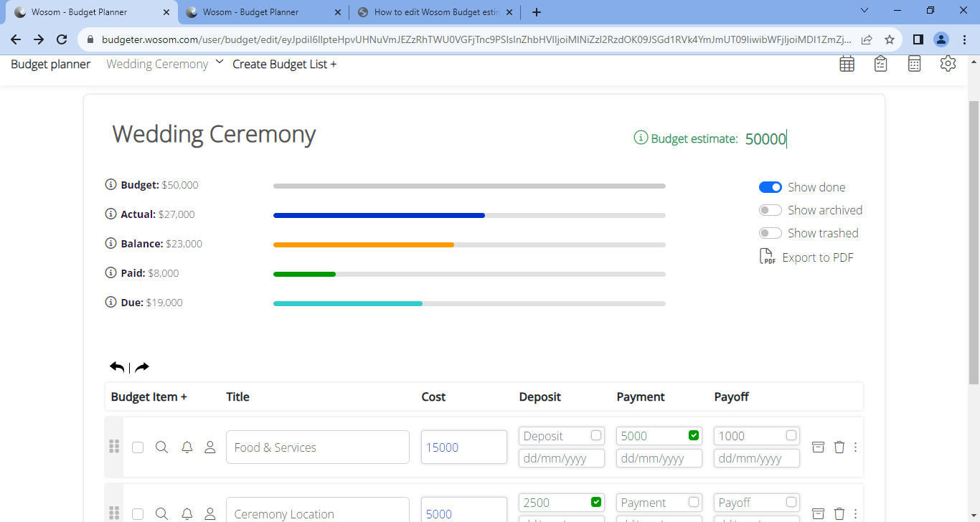Expand the Wedding Ceremony list dropdown

(x=219, y=63)
